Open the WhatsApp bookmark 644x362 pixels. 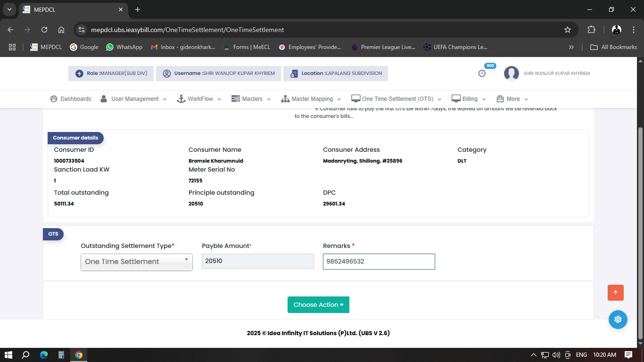[124, 47]
